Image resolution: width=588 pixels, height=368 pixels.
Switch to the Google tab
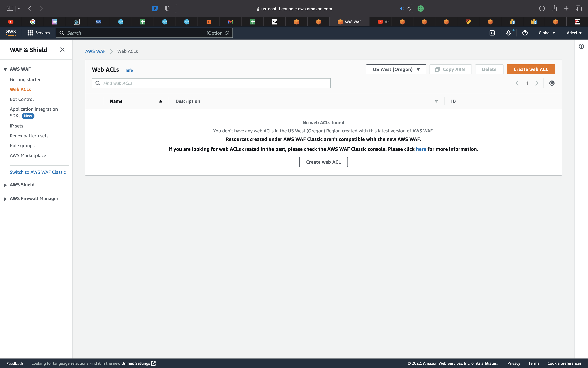[x=33, y=22]
